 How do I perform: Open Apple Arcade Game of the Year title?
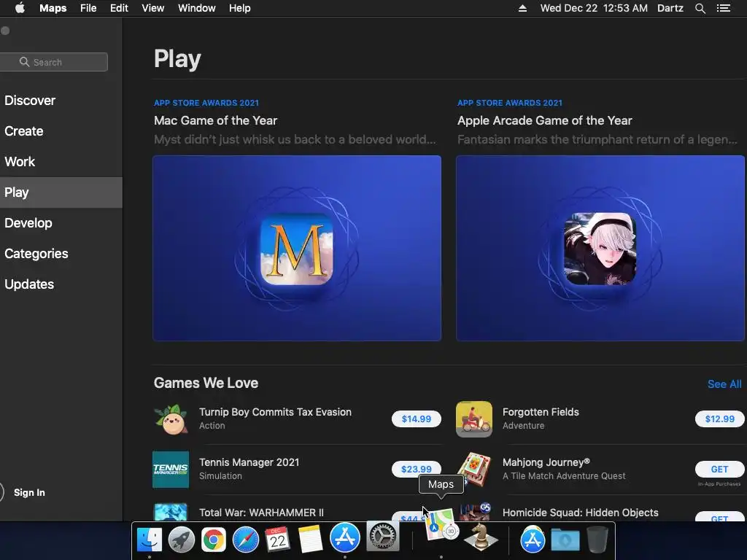(x=544, y=120)
